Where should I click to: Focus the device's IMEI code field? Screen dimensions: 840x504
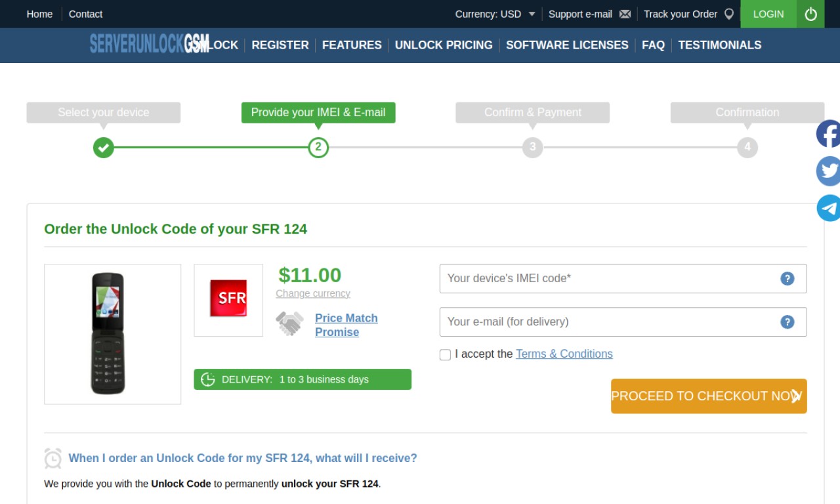point(623,278)
